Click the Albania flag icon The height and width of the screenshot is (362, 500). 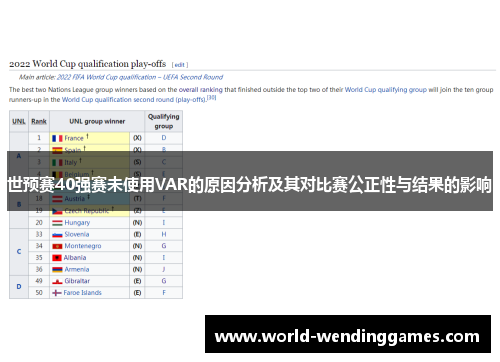click(57, 258)
